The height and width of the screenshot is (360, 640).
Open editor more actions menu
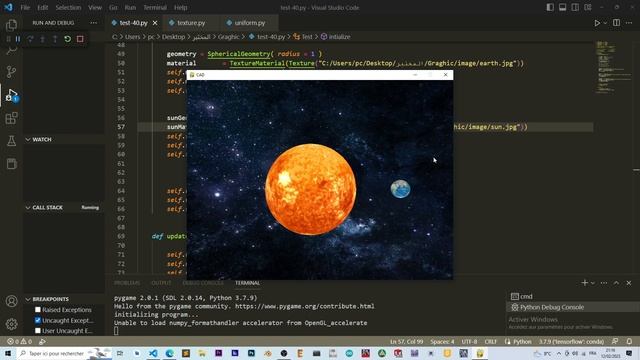click(629, 23)
